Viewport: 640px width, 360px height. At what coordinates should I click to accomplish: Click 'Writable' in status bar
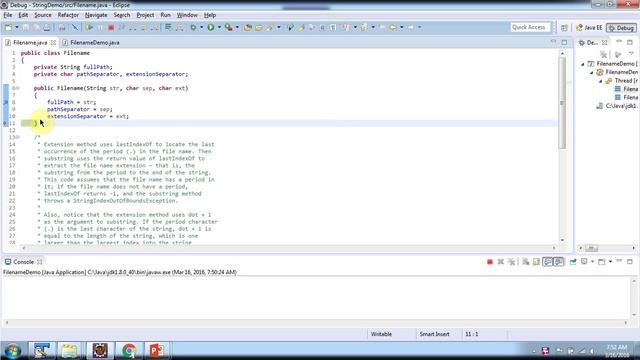tap(381, 334)
